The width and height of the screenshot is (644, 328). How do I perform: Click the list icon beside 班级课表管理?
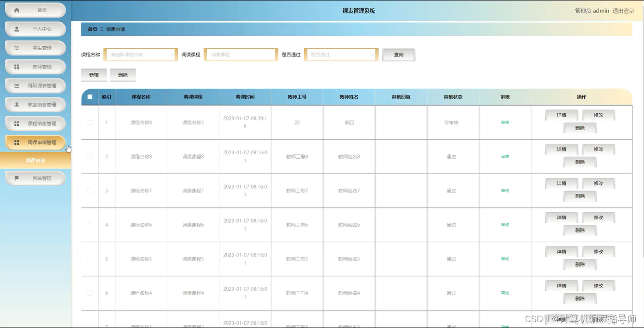[17, 85]
